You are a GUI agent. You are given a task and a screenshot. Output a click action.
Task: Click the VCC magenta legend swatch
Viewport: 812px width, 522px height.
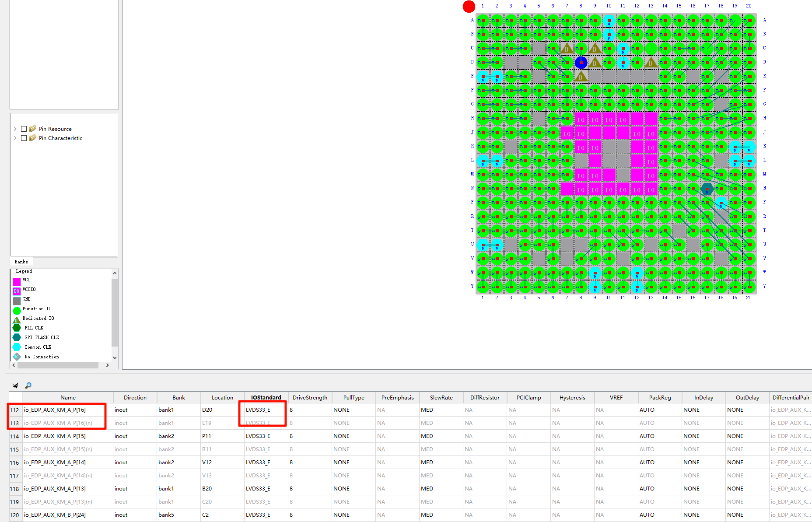coord(17,281)
